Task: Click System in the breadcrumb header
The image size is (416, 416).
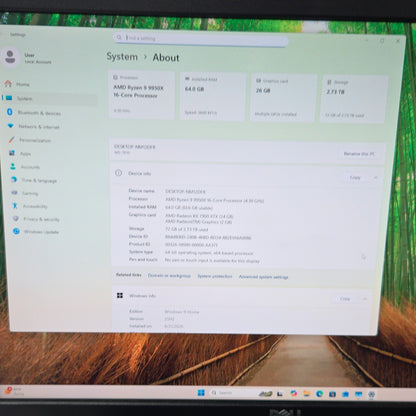Action: (122, 56)
